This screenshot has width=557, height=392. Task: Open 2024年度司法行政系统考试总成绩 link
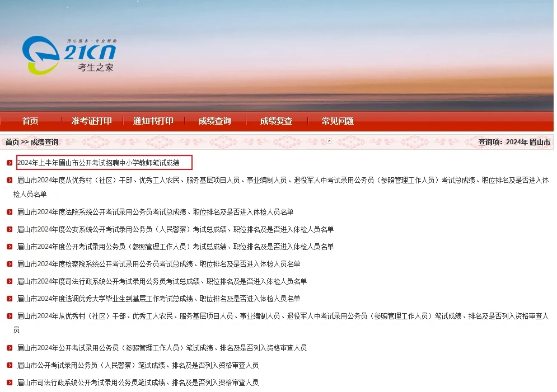162,281
